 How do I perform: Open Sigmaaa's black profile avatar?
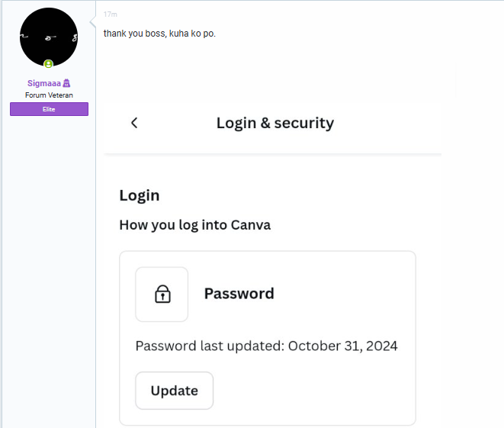[x=49, y=37]
